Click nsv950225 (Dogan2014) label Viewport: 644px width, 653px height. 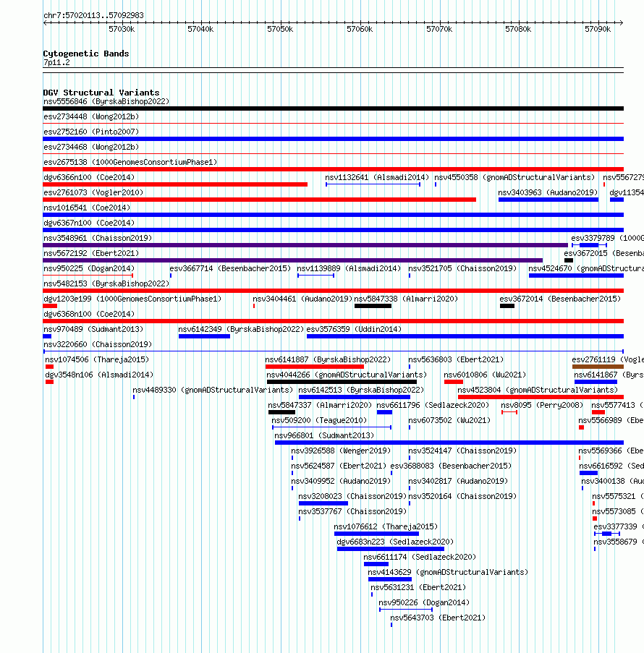(x=89, y=268)
